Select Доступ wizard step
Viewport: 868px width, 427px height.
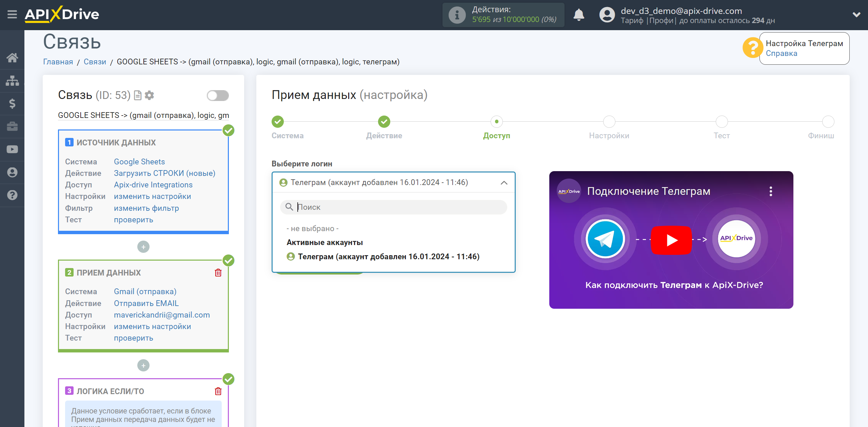pos(497,122)
